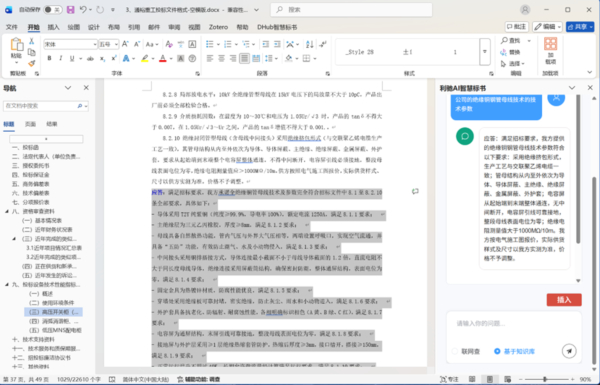Open the font size dropdown
The height and width of the screenshot is (385, 600).
(116, 44)
